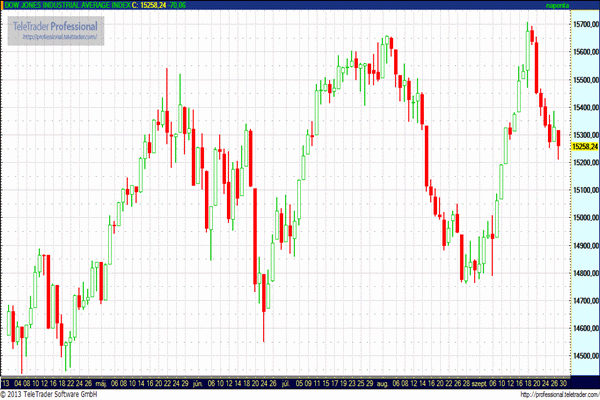The image size is (600, 400).
Task: Click the 15700,00 price axis label
Action: click(584, 23)
